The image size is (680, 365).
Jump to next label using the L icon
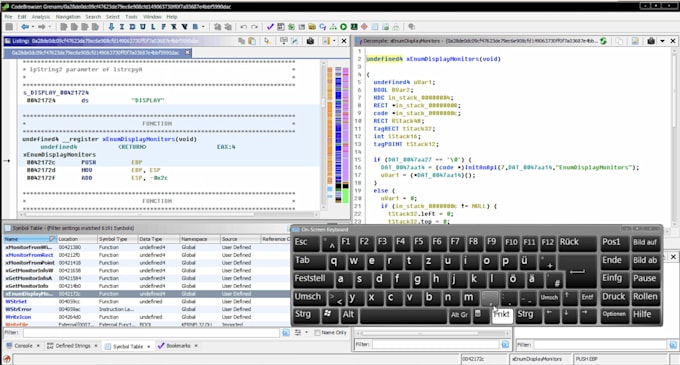click(153, 27)
